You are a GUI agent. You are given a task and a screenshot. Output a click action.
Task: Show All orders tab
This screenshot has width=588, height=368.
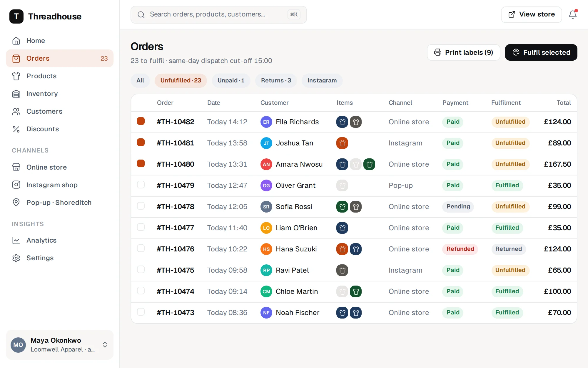tap(140, 81)
